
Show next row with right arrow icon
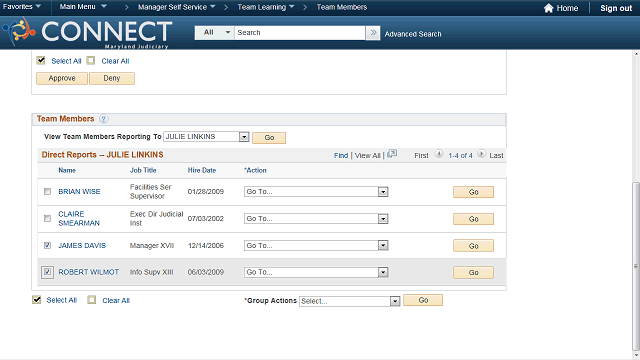point(482,154)
